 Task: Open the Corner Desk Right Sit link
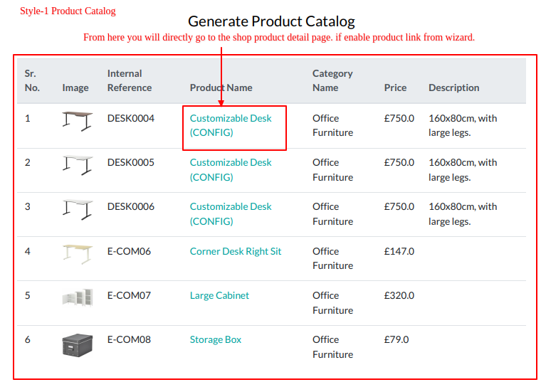[236, 251]
